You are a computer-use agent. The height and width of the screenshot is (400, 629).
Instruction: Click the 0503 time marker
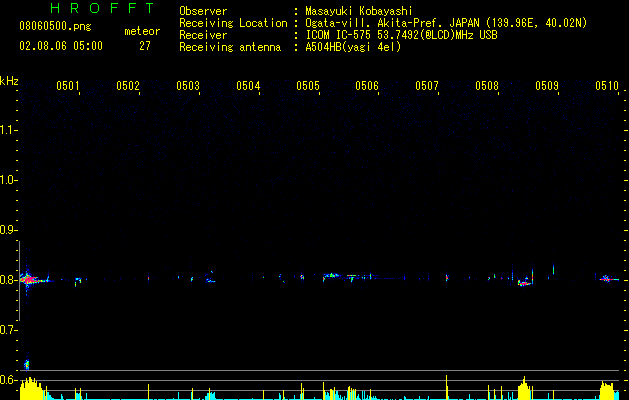click(x=188, y=85)
